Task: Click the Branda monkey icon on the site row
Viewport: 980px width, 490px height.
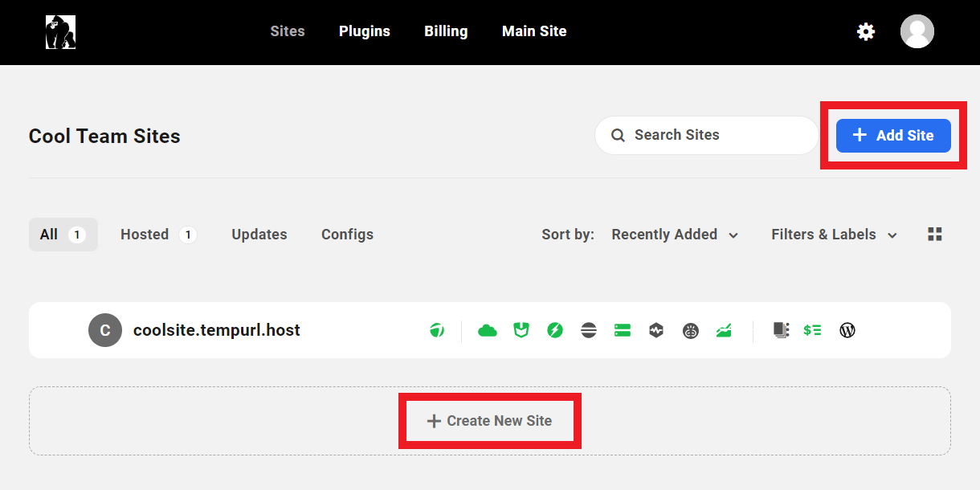Action: pyautogui.click(x=690, y=330)
